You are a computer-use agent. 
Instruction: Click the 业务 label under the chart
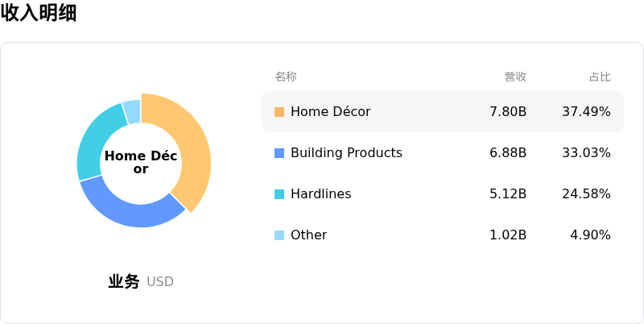pos(124,281)
